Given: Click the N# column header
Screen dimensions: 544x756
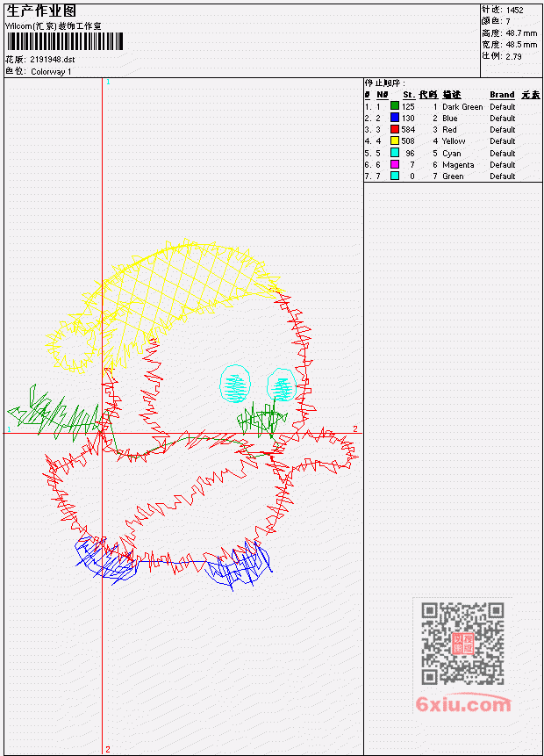Looking at the screenshot, I should coord(382,95).
